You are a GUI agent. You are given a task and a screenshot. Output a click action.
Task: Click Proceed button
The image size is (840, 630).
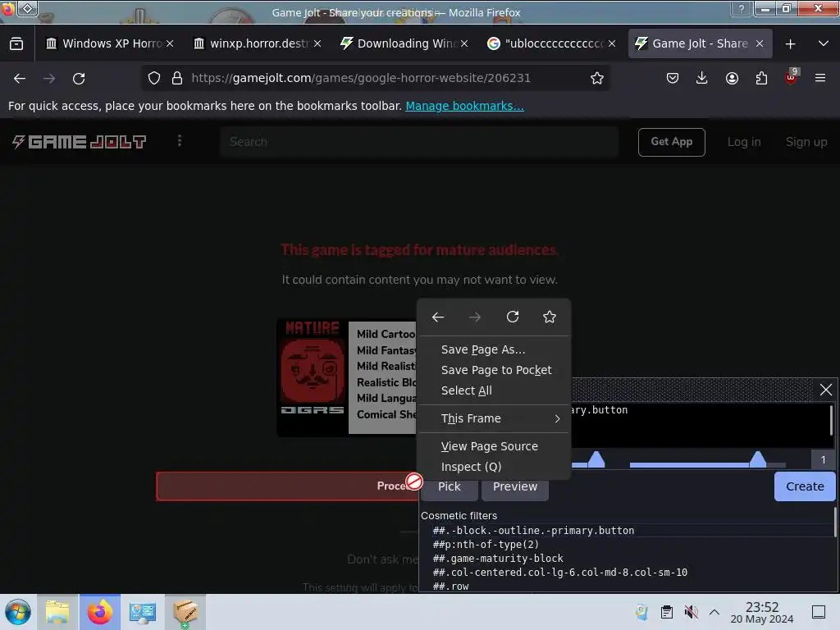click(288, 486)
